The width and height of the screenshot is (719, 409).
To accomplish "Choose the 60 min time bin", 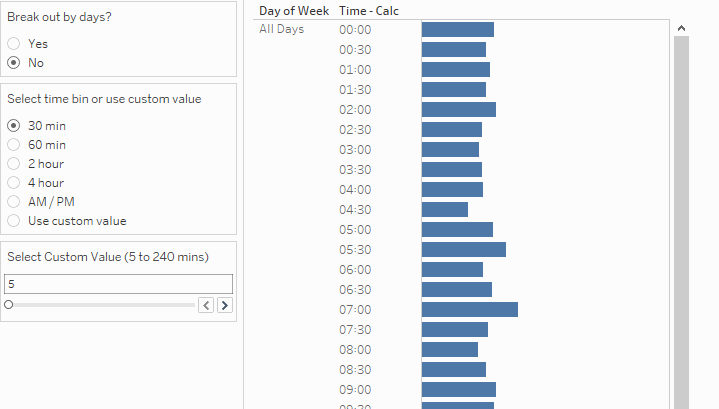I will [14, 145].
